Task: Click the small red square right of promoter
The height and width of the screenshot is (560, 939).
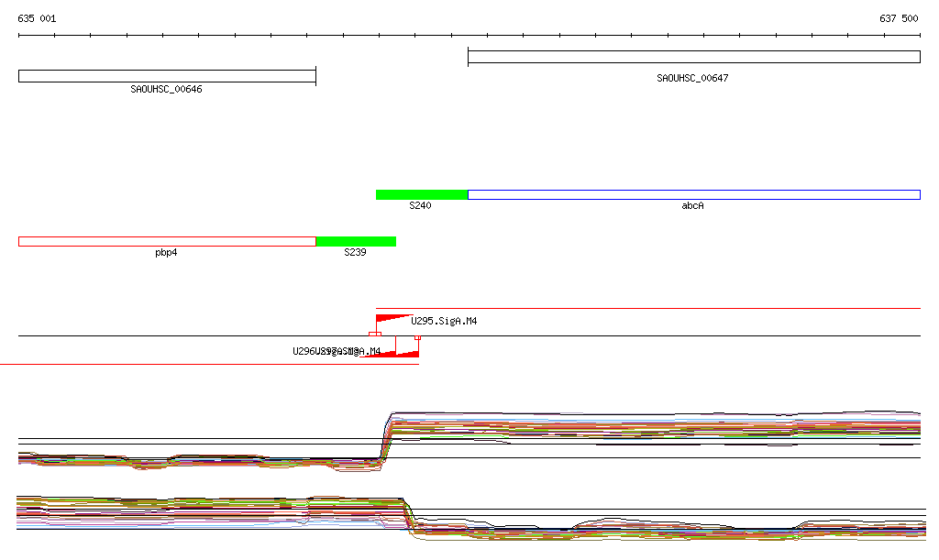Action: point(417,337)
